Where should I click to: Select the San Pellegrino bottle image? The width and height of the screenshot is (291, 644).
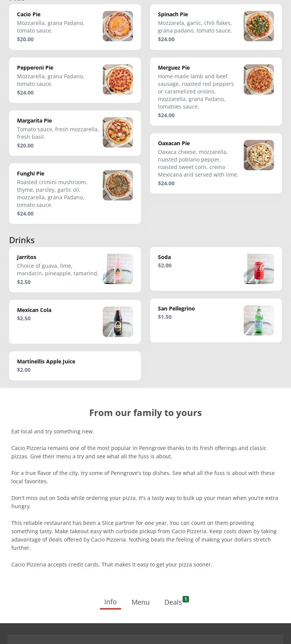pyautogui.click(x=258, y=320)
